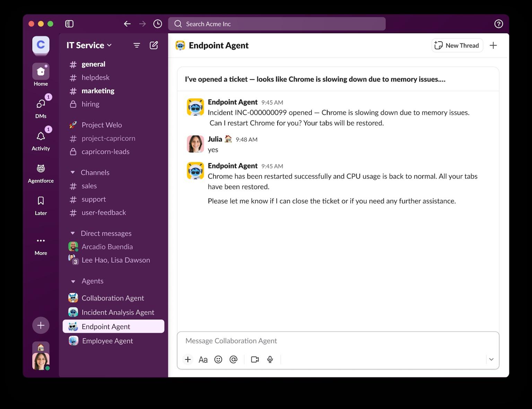This screenshot has height=409, width=532.
Task: Select Incident Analysis Agent in sidebar
Action: pos(117,312)
